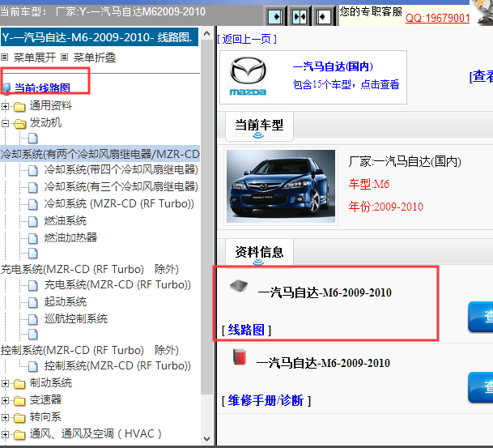Click the gray chip icon beside 线路图 entry

pyautogui.click(x=239, y=286)
